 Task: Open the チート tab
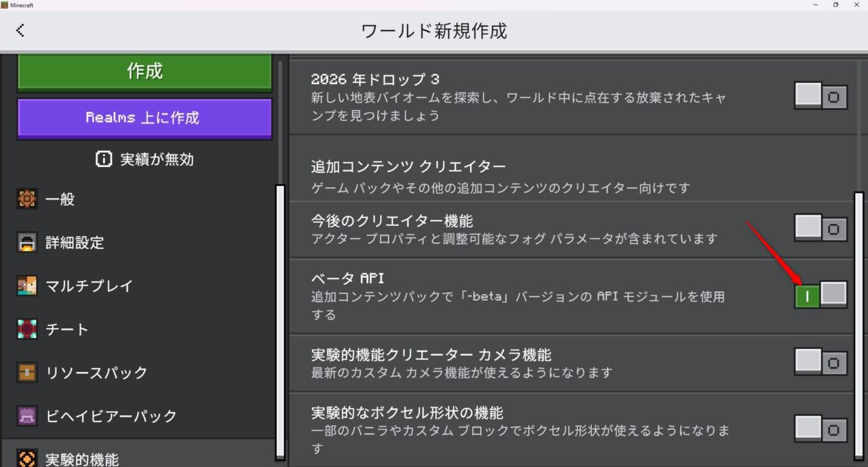pyautogui.click(x=138, y=329)
